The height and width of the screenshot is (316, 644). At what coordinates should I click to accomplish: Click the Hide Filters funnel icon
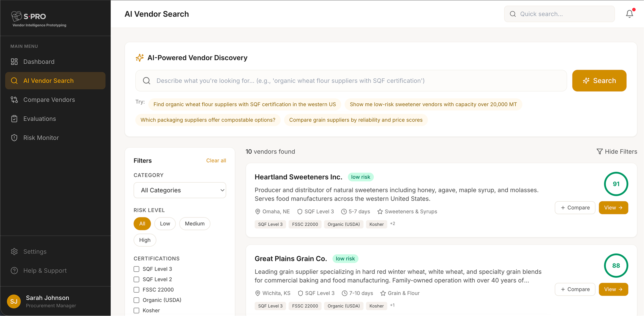coord(600,151)
